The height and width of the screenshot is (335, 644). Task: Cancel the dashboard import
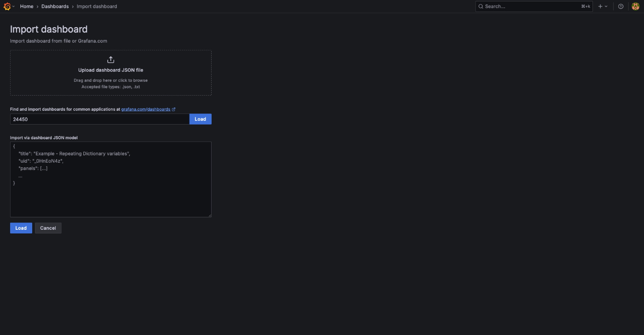point(48,227)
